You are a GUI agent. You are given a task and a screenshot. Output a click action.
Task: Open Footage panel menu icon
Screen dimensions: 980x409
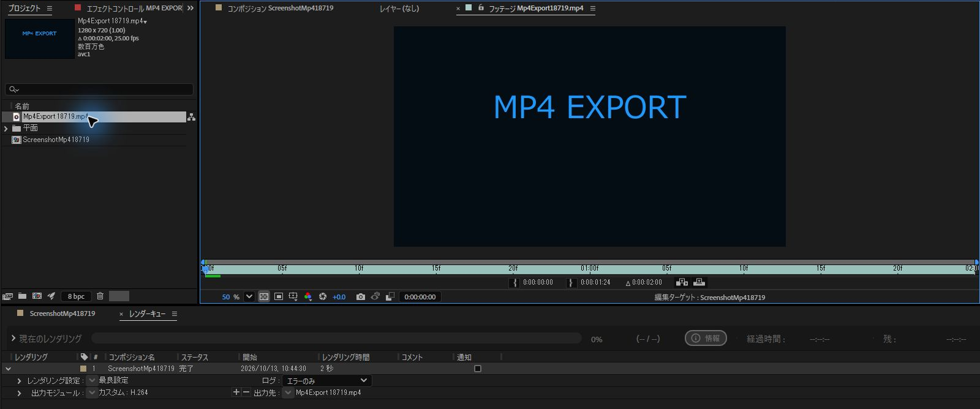click(592, 9)
